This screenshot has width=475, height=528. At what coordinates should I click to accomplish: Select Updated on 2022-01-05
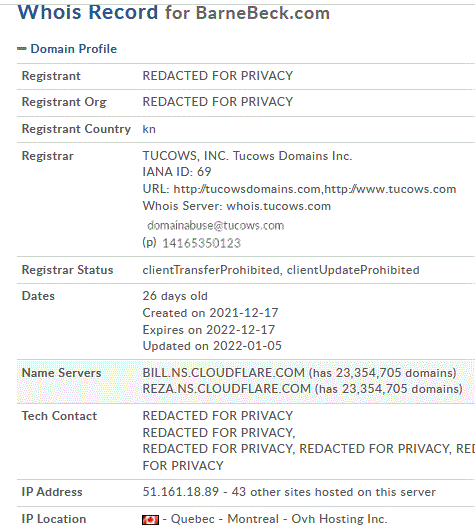point(212,346)
